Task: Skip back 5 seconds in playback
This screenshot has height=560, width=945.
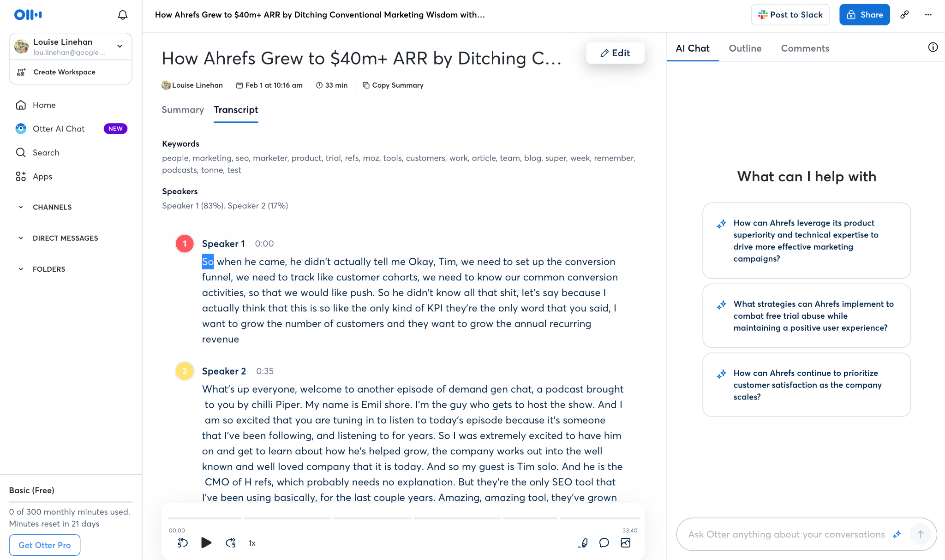Action: click(182, 543)
